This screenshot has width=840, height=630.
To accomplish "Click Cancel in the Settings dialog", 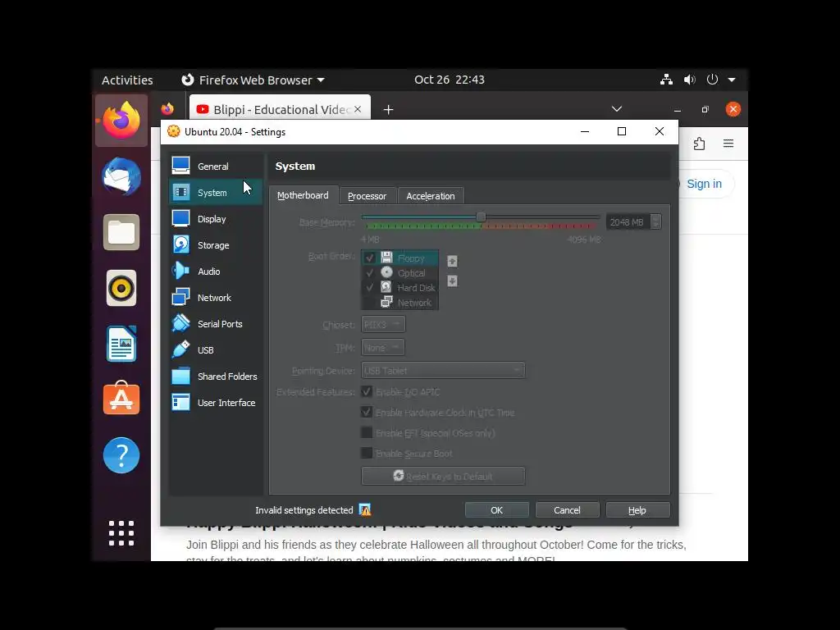I will pos(567,510).
